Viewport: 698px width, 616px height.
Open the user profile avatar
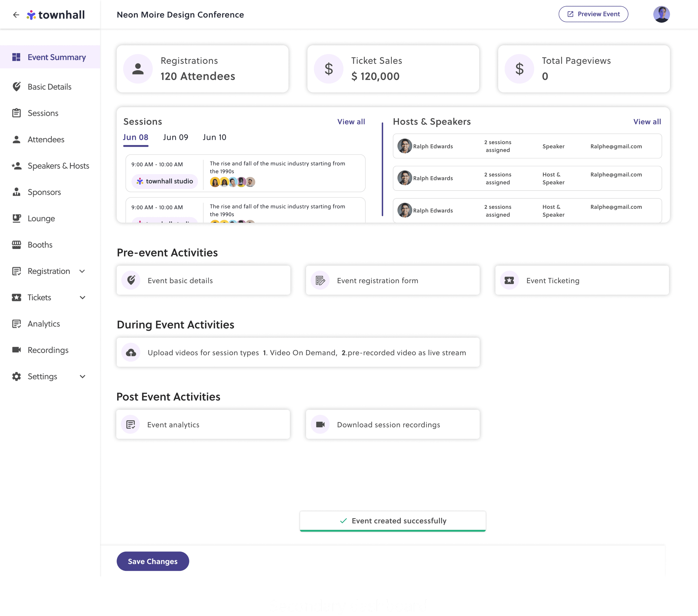point(661,14)
